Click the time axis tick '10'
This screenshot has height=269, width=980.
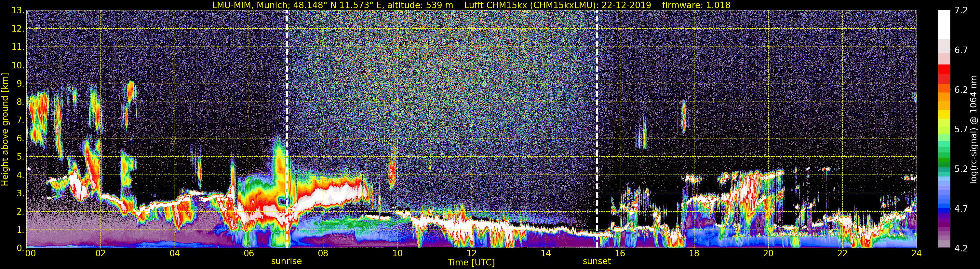(x=397, y=253)
